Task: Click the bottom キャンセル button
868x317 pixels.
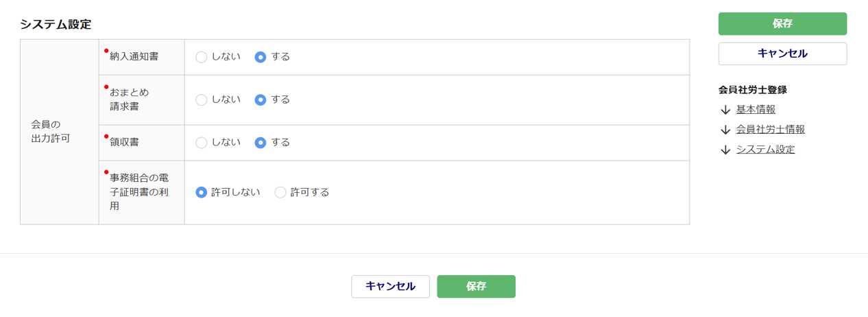Action: [390, 287]
